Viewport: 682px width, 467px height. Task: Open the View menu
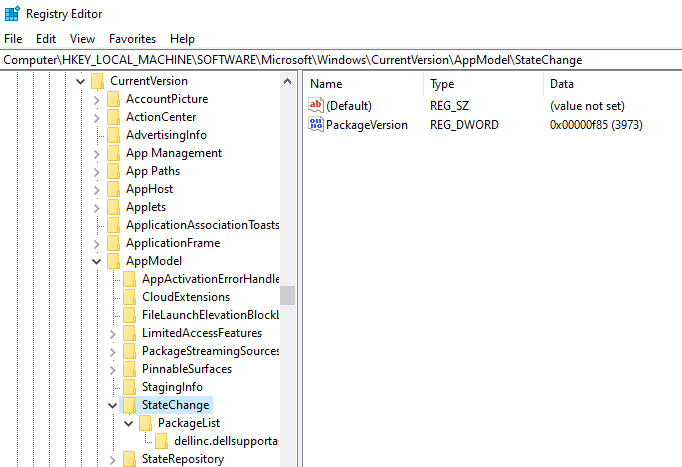82,39
